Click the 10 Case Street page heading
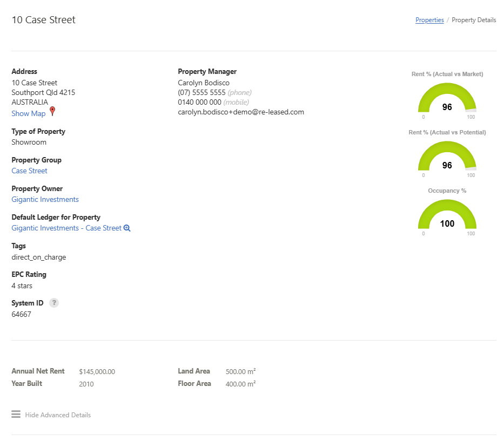This screenshot has width=504, height=441. click(44, 20)
